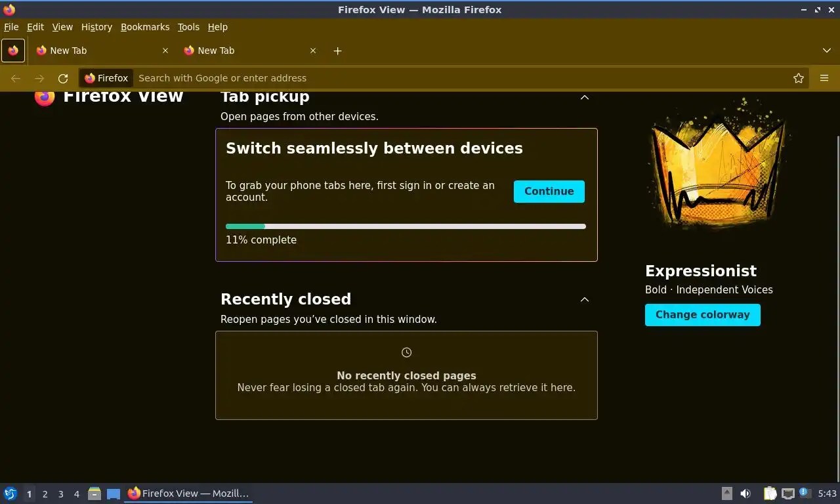Viewport: 840px width, 504px height.
Task: Open the File menu
Action: (11, 27)
